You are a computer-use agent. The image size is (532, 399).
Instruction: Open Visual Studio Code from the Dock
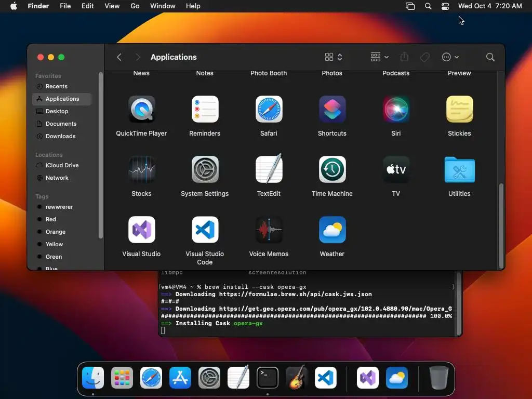tap(326, 378)
